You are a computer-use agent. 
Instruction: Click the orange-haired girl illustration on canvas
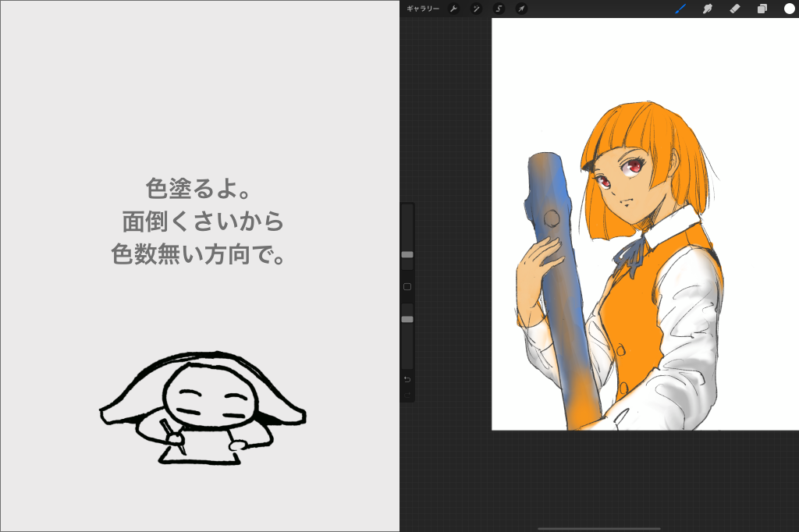coord(620,265)
